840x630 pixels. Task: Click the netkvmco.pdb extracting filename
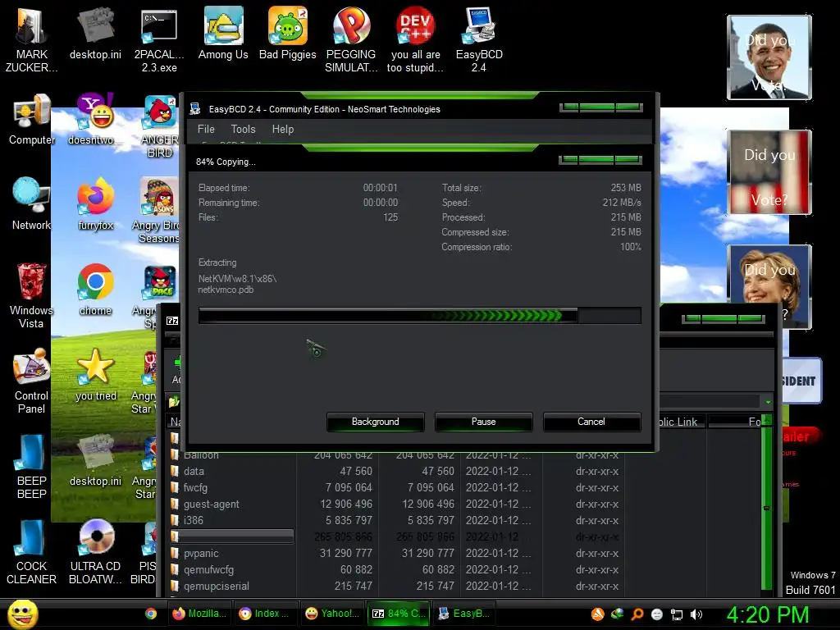point(226,290)
